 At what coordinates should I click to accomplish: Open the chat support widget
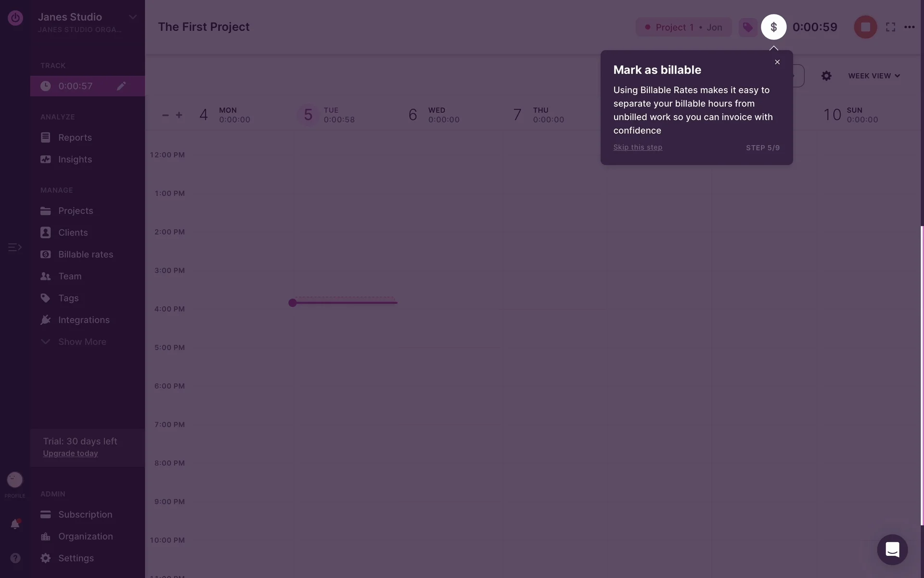click(892, 550)
